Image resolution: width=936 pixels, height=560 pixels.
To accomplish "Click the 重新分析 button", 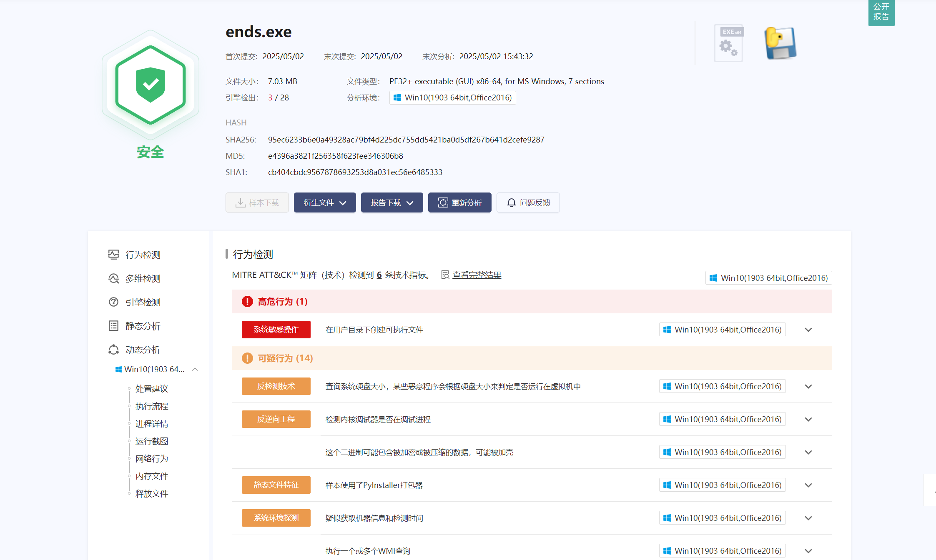I will [x=460, y=202].
